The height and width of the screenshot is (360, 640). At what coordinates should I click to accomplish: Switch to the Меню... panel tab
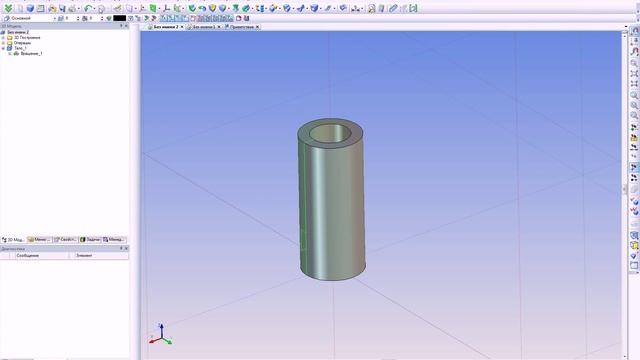(x=39, y=240)
